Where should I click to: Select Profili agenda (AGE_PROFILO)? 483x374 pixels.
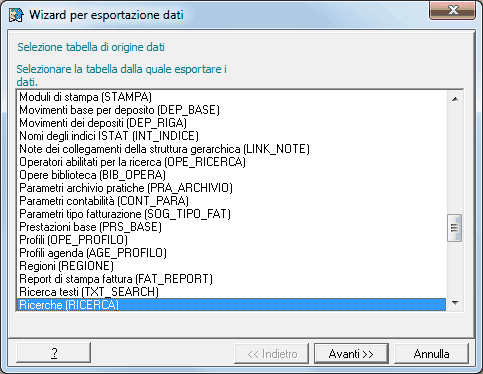click(x=231, y=253)
